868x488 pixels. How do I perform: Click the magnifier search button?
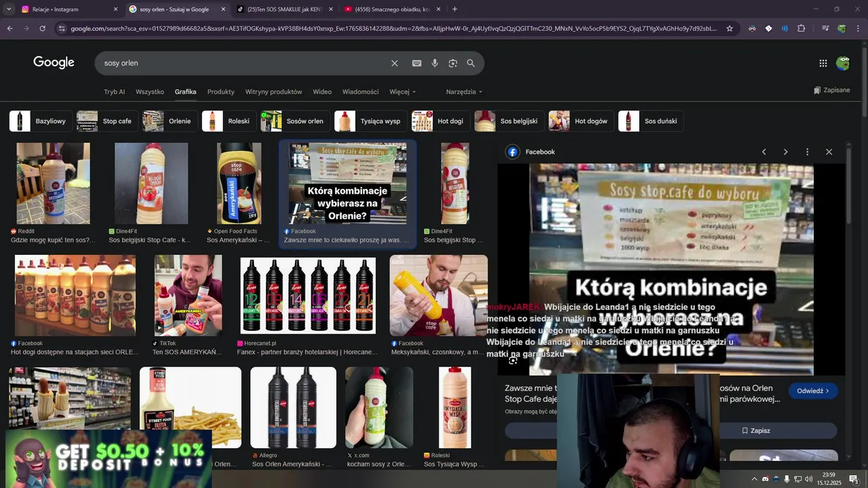[x=471, y=63]
